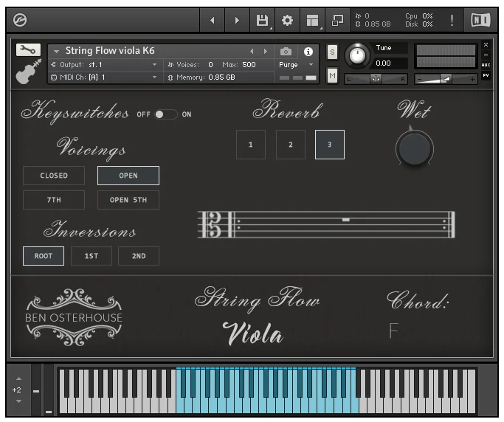This screenshot has width=504, height=422.
Task: Select the CLOSED voicing
Action: pos(54,176)
